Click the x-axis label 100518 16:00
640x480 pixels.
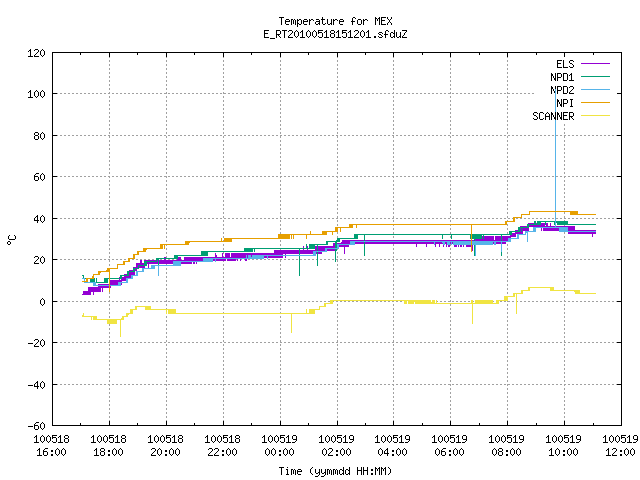[x=51, y=445]
